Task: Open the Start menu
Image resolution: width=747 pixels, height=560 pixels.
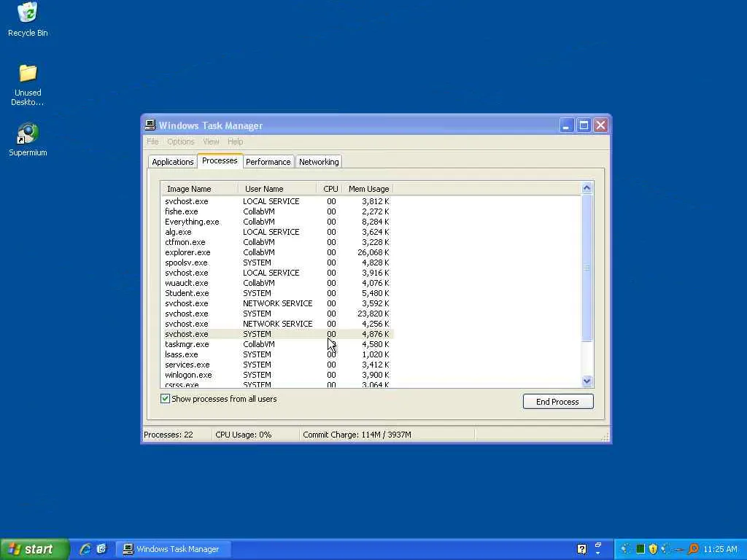Action: pos(34,549)
